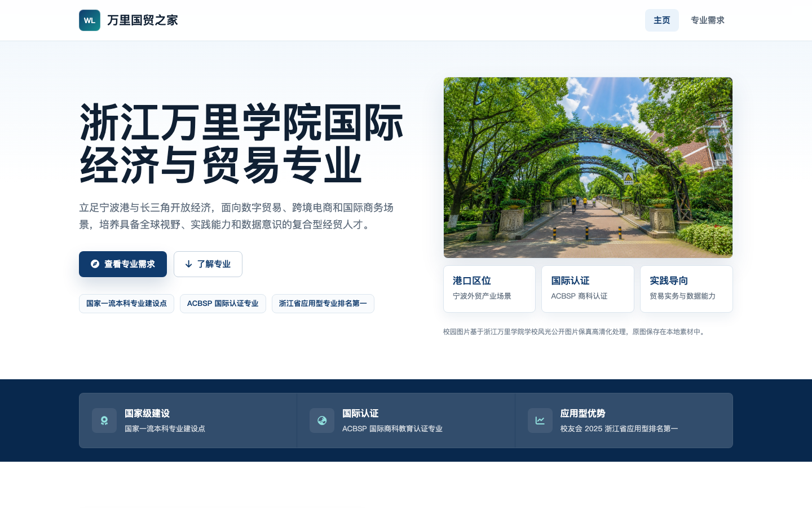Select the 浙江省应用型专业排名第一 tag
This screenshot has width=812, height=508.
point(323,304)
